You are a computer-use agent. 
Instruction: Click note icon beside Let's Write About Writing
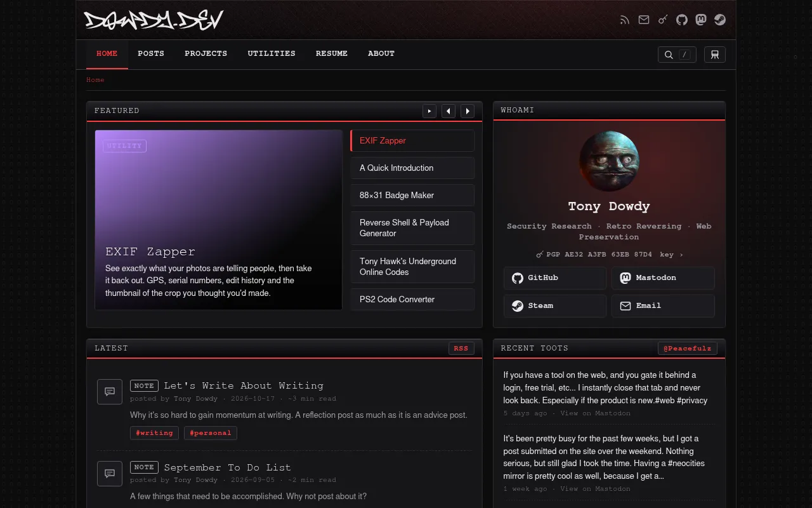pyautogui.click(x=110, y=392)
